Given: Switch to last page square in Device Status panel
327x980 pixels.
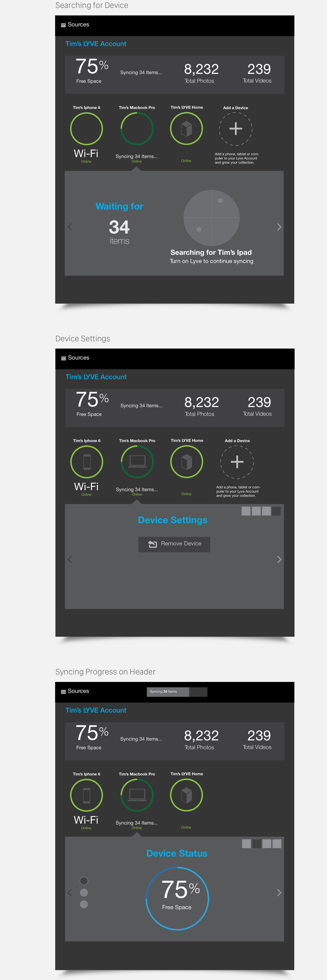Looking at the screenshot, I should pos(277,844).
